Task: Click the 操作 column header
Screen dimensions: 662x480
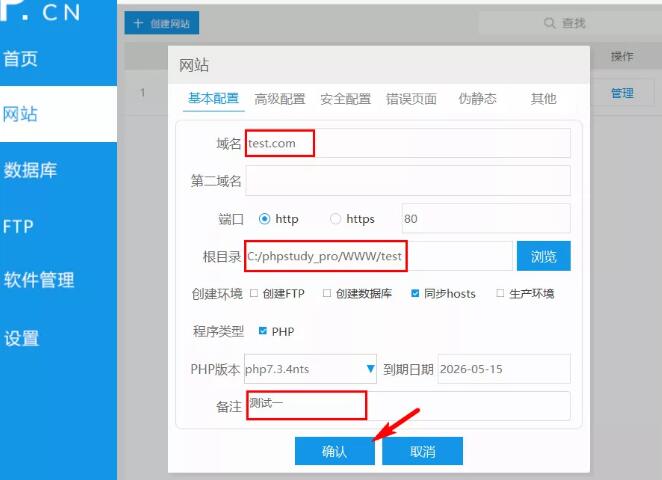Action: coord(622,56)
